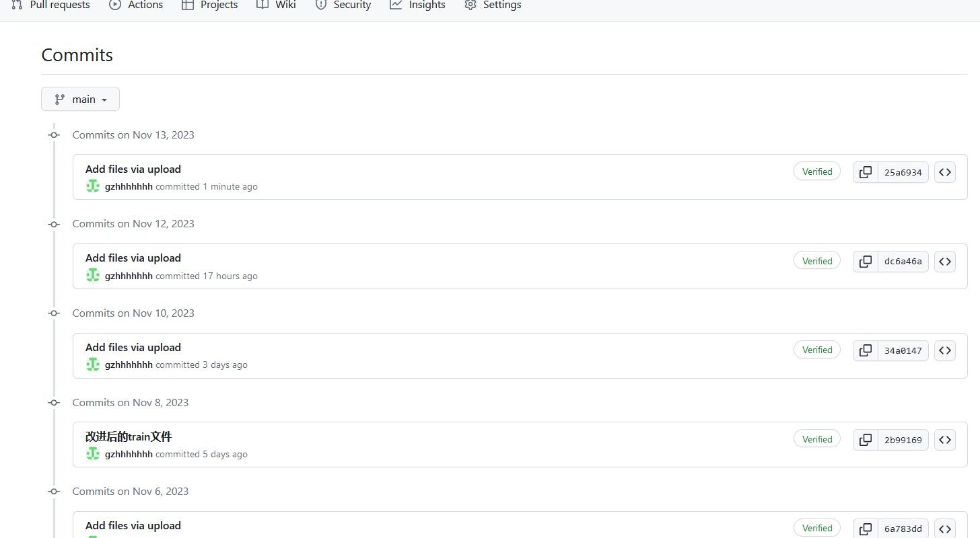Open the Wiki tab
The image size is (980, 538).
click(276, 5)
